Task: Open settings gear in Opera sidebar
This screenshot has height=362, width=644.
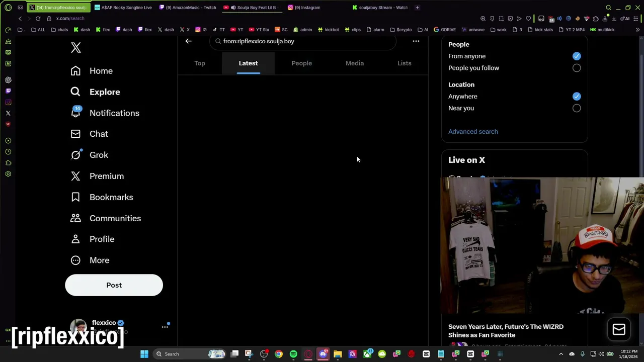Action: [x=8, y=174]
